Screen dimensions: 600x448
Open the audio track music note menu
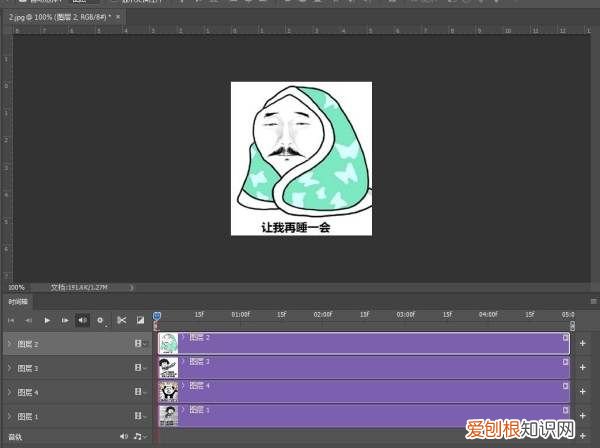(138, 437)
